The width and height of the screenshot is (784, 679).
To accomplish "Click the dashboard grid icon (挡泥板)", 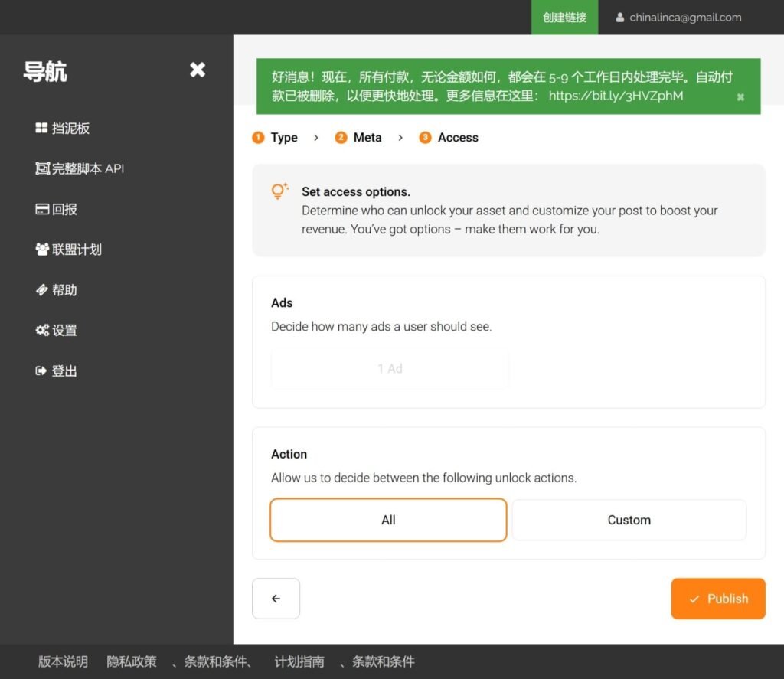I will click(42, 129).
